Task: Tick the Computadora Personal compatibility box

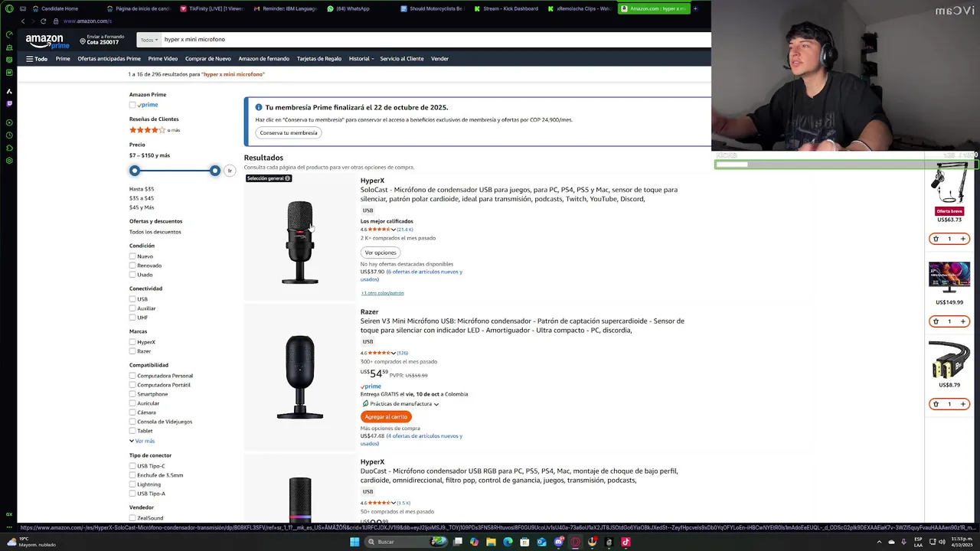Action: [x=132, y=376]
